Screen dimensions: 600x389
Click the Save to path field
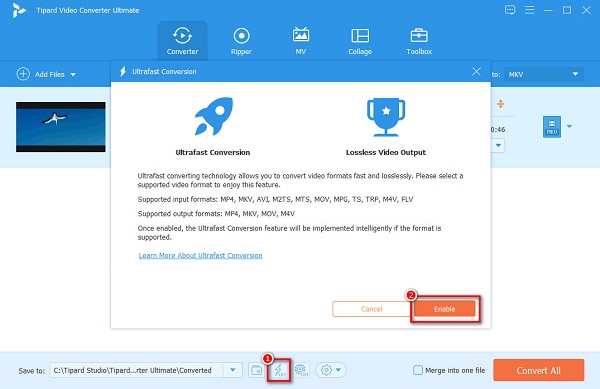coord(137,370)
